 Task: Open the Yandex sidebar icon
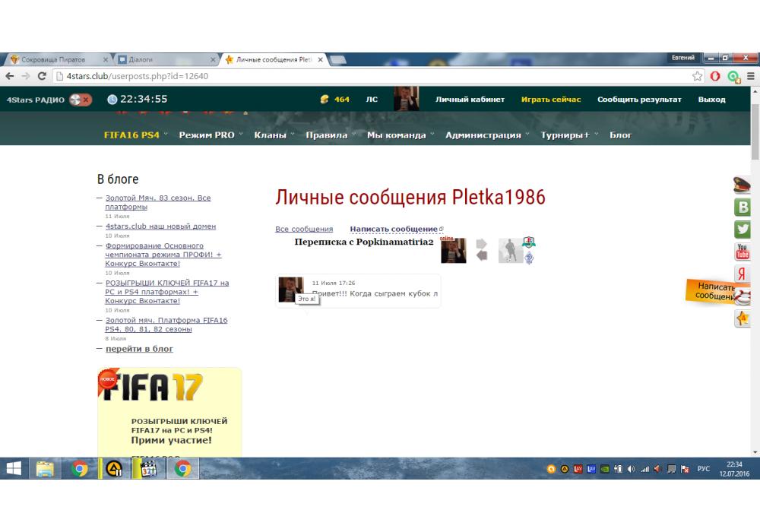click(x=742, y=274)
